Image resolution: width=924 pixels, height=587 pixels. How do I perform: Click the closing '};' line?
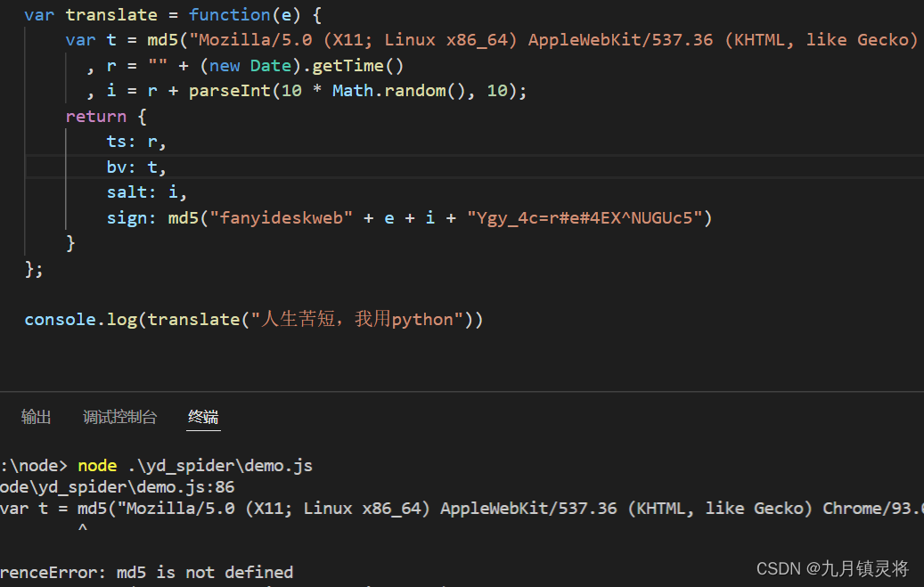coord(34,269)
